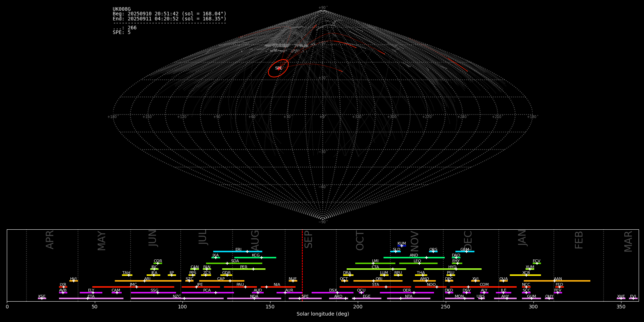Click the KUM shower label
The height and width of the screenshot is (322, 644).
pyautogui.click(x=402, y=244)
